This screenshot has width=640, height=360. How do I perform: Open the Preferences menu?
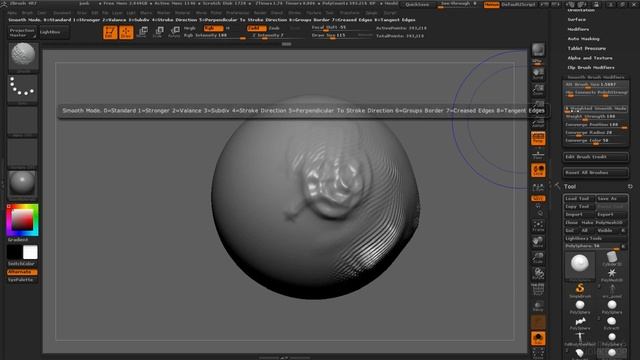238,13
